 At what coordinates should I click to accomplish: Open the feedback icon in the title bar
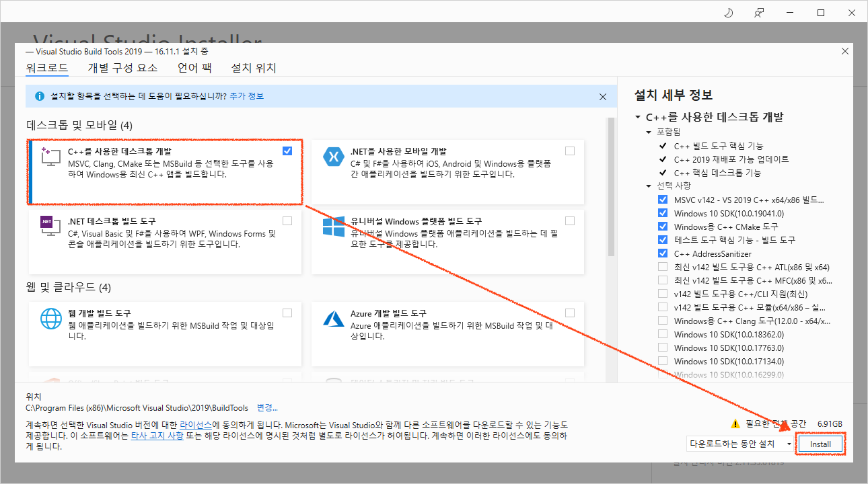[759, 13]
